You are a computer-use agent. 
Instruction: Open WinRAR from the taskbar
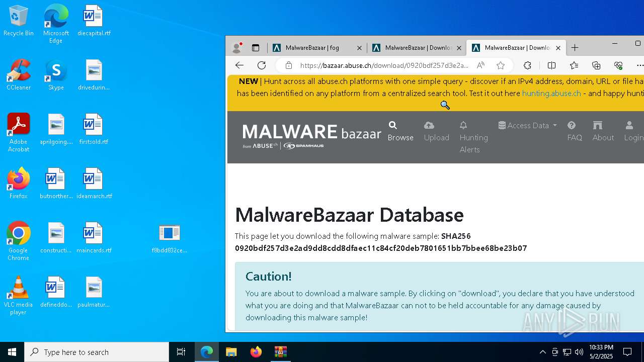pos(281,352)
